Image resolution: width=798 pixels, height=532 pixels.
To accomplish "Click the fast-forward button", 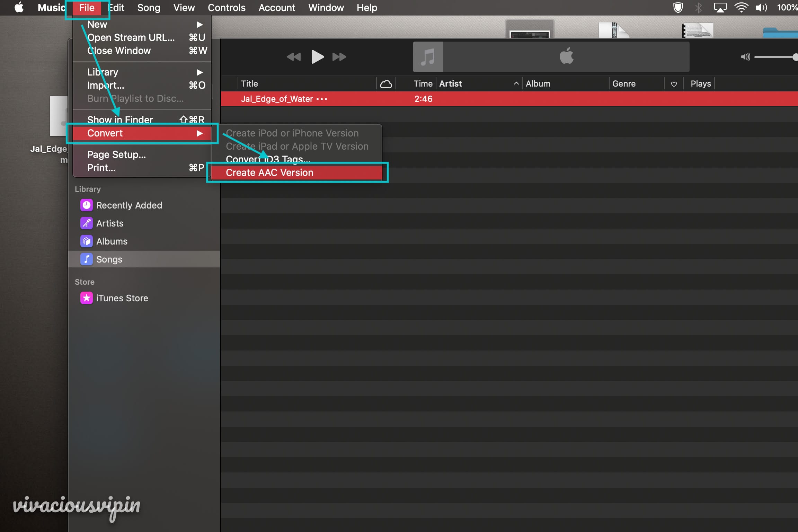I will coord(339,57).
